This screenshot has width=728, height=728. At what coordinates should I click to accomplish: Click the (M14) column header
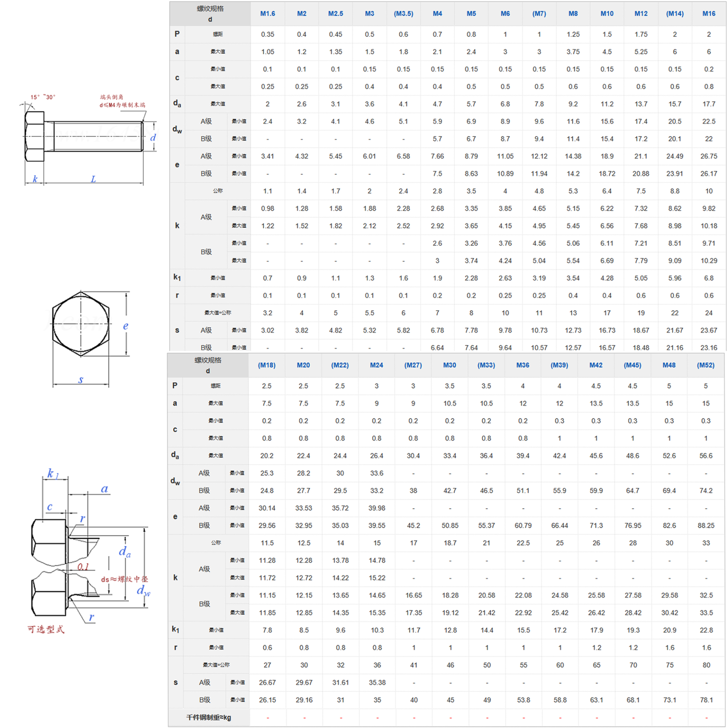click(675, 14)
